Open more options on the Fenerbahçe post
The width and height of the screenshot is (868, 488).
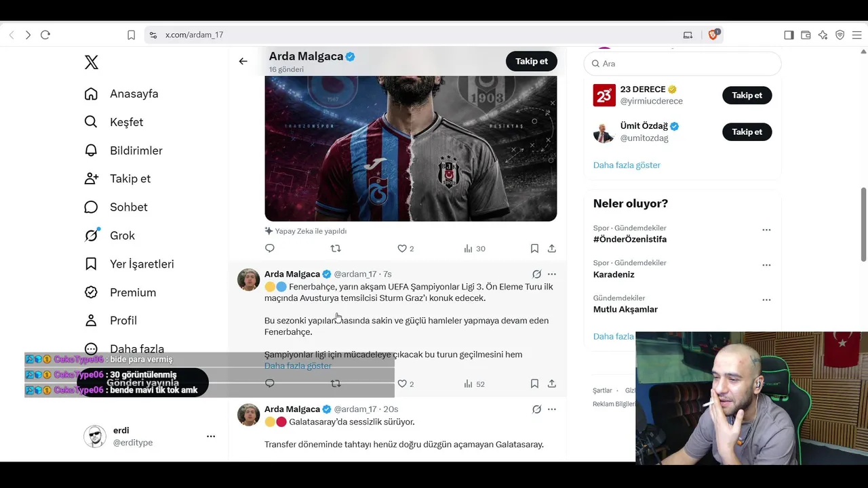click(x=552, y=274)
